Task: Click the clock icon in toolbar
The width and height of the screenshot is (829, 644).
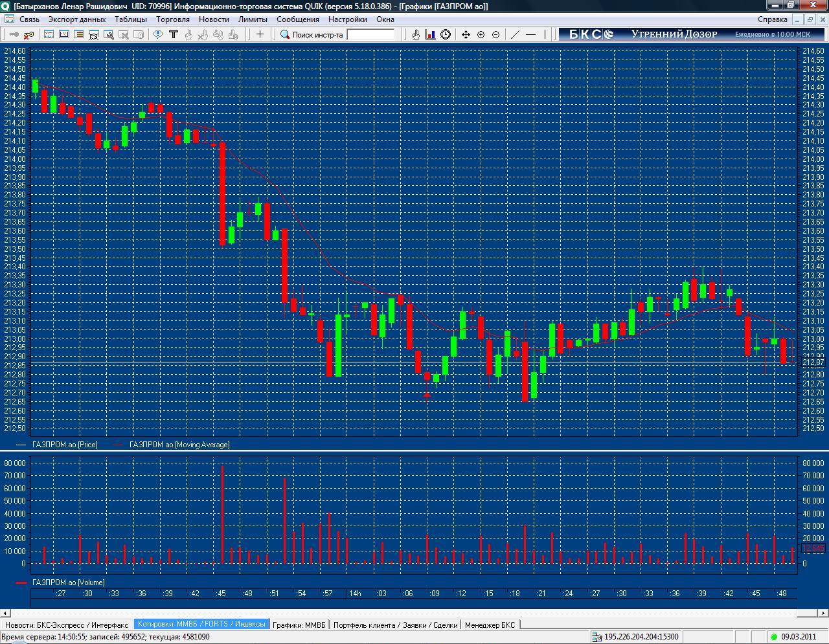Action: point(446,34)
